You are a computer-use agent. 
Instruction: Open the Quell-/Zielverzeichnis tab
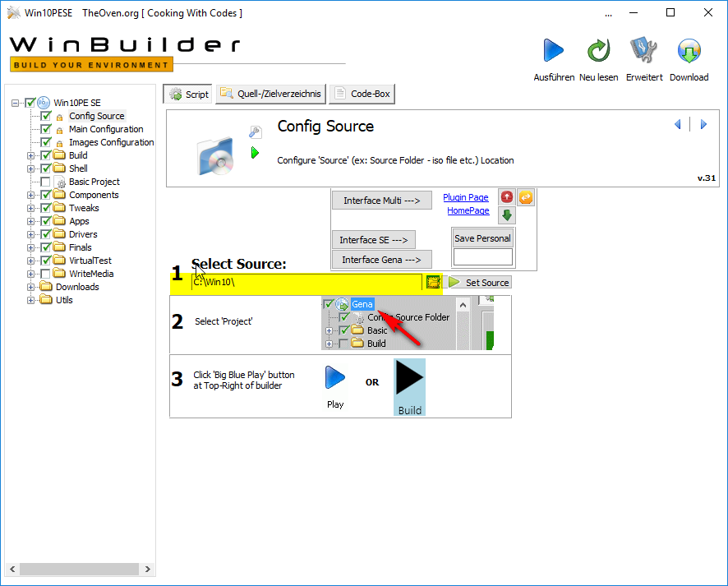click(x=270, y=94)
